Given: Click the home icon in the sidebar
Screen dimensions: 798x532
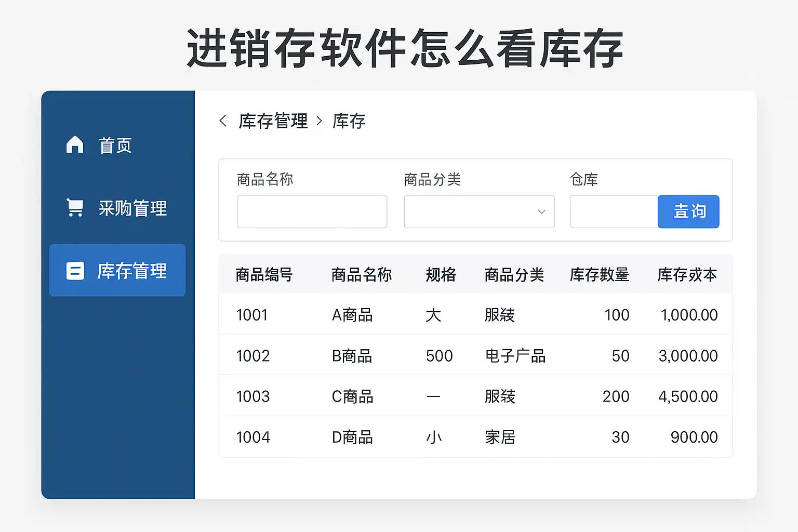Looking at the screenshot, I should coord(75,144).
